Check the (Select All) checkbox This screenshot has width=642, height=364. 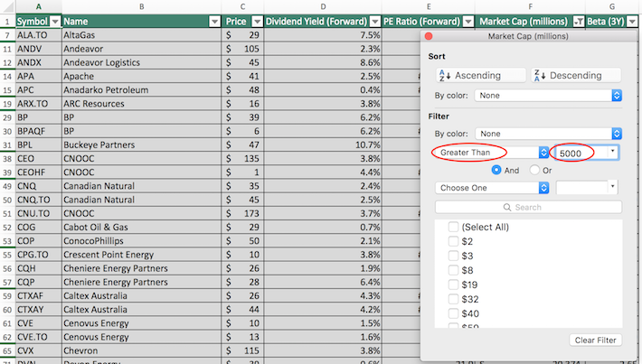[453, 227]
